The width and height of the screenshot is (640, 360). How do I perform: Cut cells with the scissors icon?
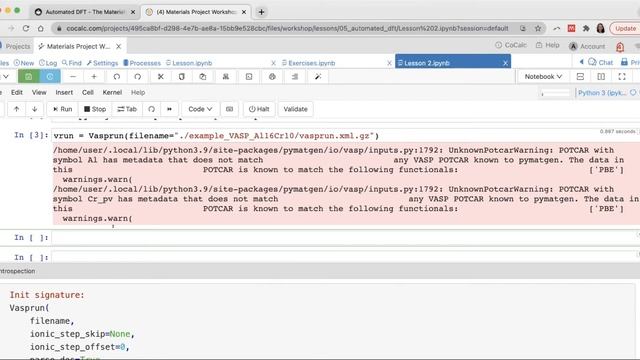(x=160, y=76)
